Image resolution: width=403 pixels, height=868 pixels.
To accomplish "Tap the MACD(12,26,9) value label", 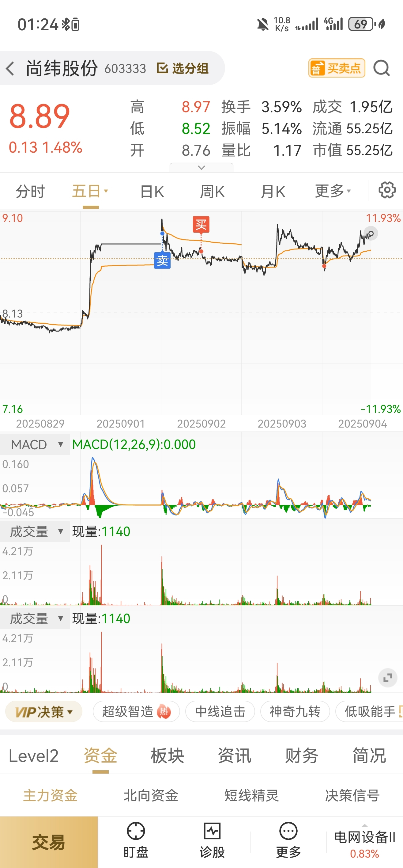I will pyautogui.click(x=134, y=444).
